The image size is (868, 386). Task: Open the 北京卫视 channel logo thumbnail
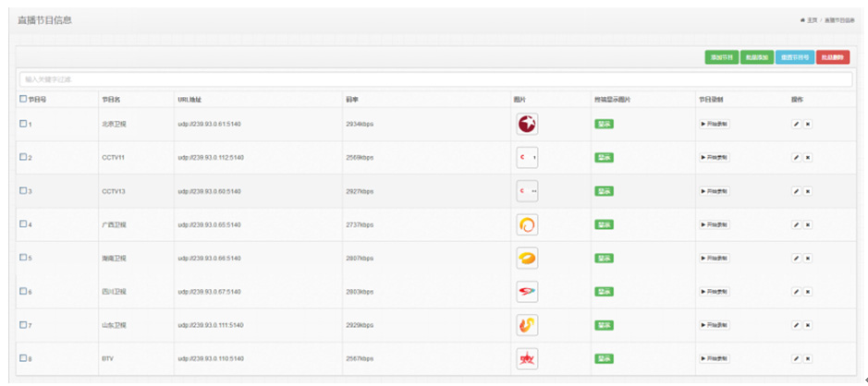(527, 124)
